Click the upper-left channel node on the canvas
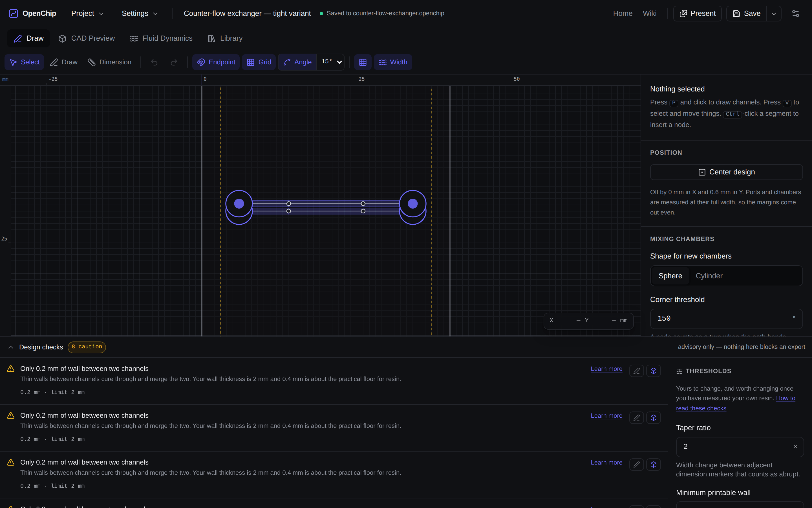Screen dimensions: 812x508 tap(288, 203)
